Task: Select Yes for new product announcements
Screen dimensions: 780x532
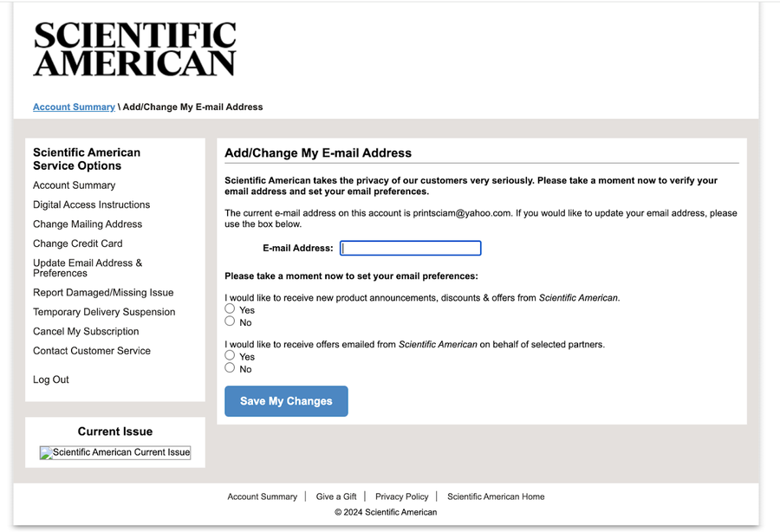Action: coord(230,308)
